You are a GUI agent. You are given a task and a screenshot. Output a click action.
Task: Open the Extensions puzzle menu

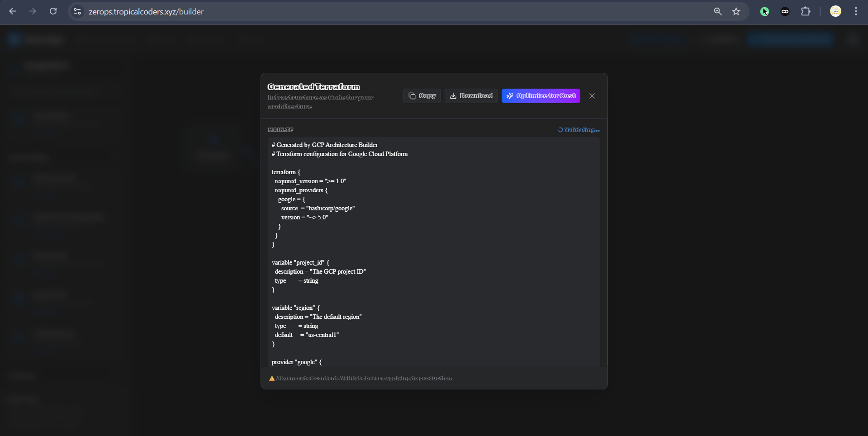(806, 11)
